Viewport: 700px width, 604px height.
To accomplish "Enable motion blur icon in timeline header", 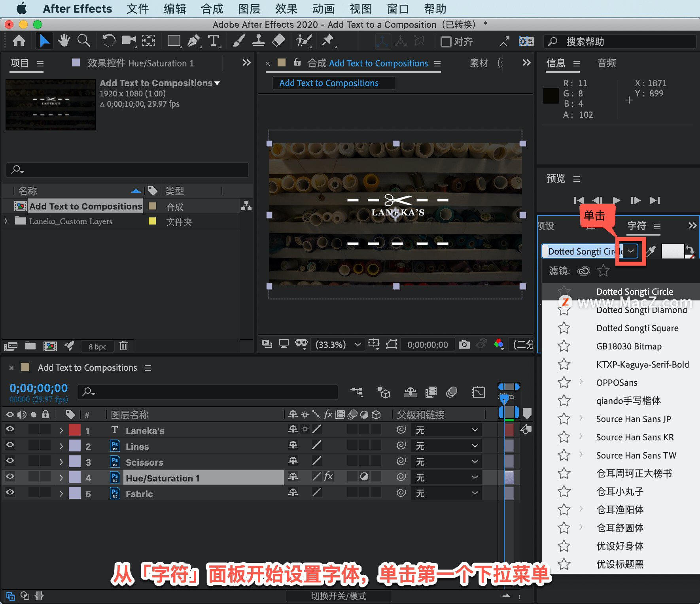I will click(452, 392).
